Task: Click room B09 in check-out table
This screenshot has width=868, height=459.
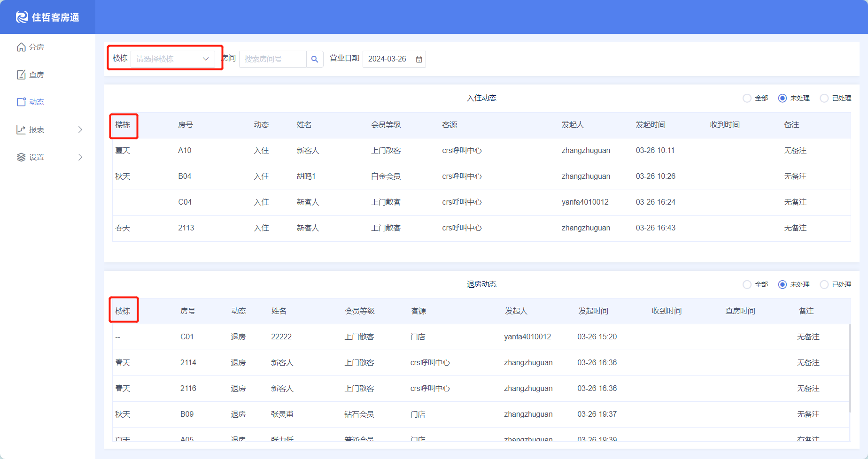Action: click(x=187, y=414)
